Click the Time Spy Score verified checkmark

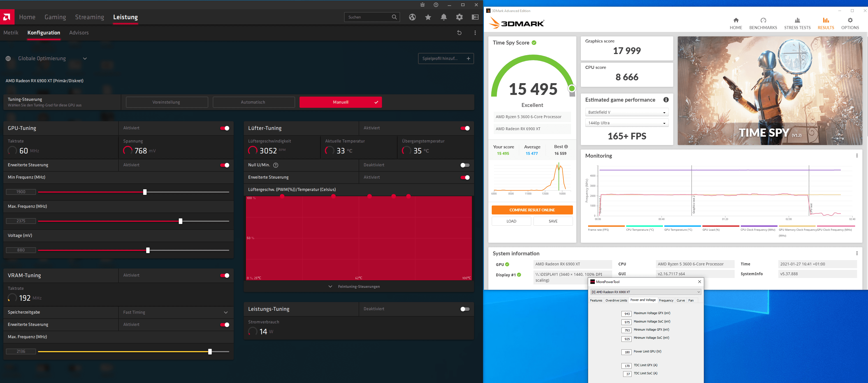(x=534, y=43)
